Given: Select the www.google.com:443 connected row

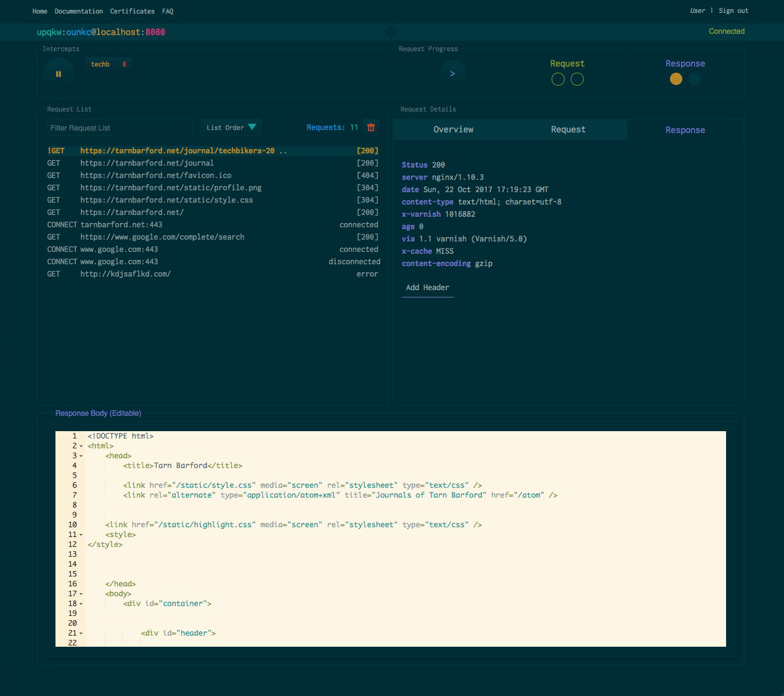Looking at the screenshot, I should click(213, 249).
